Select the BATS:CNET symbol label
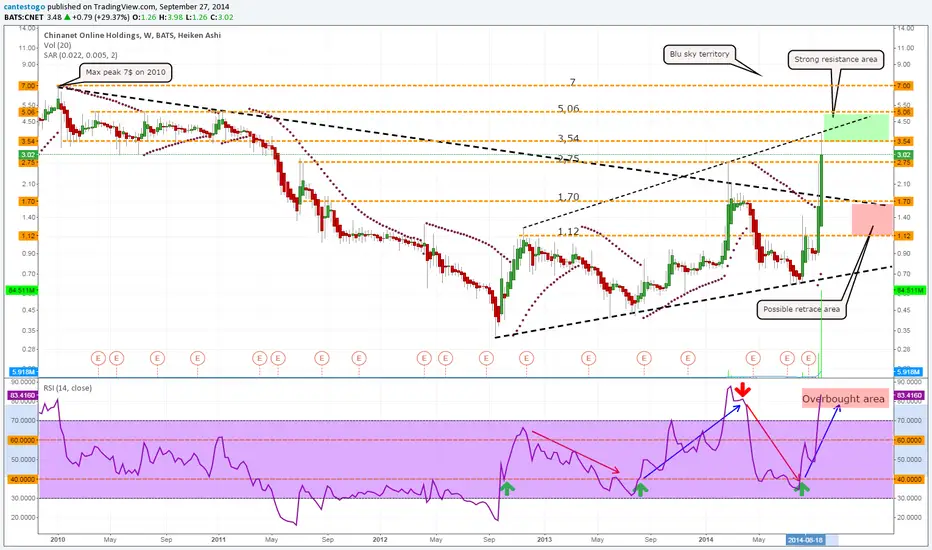932x550 pixels. (x=24, y=17)
